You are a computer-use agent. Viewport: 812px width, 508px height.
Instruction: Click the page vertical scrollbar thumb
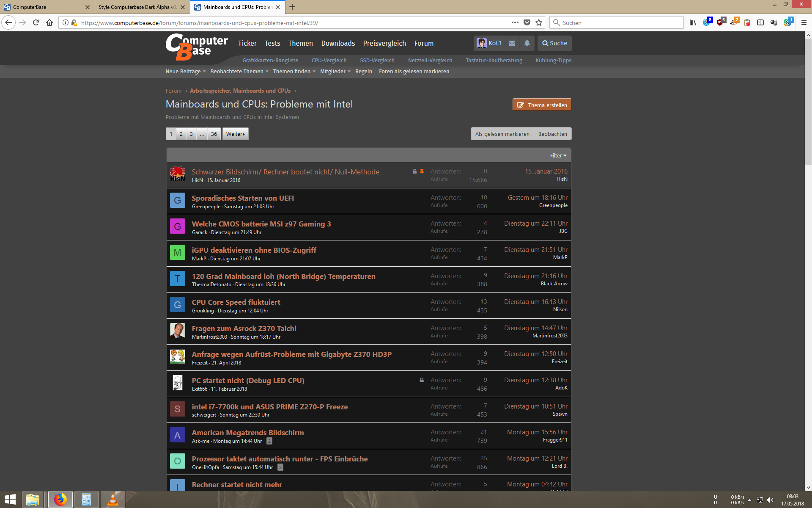(x=808, y=102)
